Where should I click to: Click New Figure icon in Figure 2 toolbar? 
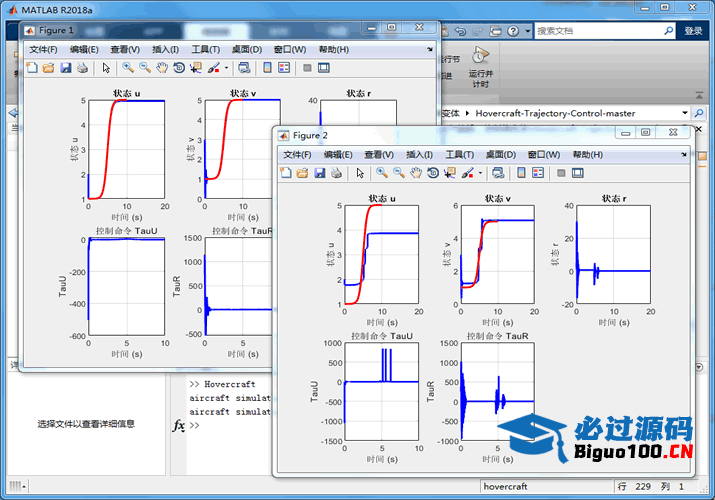pyautogui.click(x=286, y=173)
